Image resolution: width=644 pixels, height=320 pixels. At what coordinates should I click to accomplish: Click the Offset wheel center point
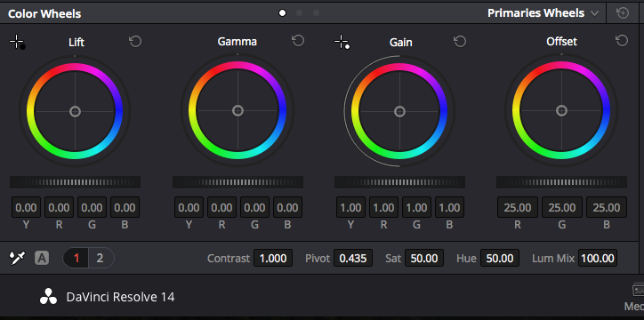[x=561, y=111]
